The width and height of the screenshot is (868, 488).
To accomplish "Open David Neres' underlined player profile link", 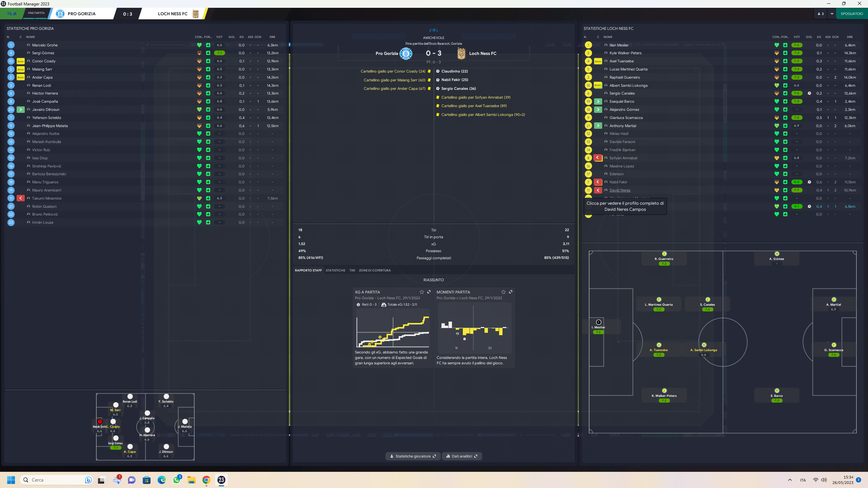I will click(x=620, y=190).
